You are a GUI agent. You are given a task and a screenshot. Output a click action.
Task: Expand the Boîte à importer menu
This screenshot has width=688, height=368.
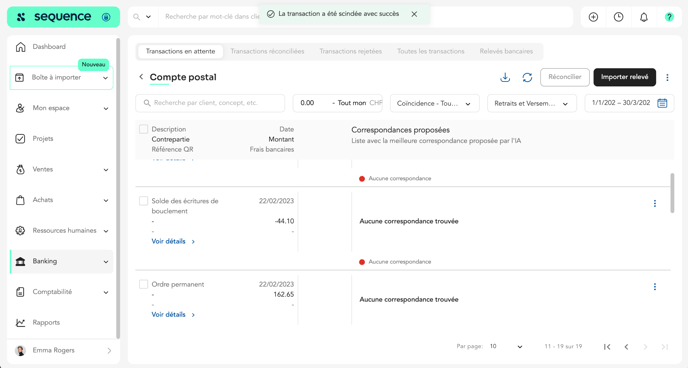point(105,78)
